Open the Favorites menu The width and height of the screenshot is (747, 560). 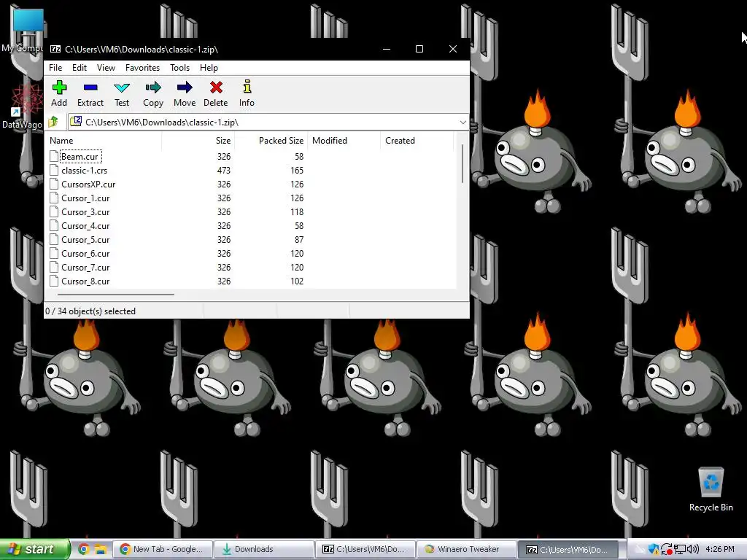pos(142,68)
